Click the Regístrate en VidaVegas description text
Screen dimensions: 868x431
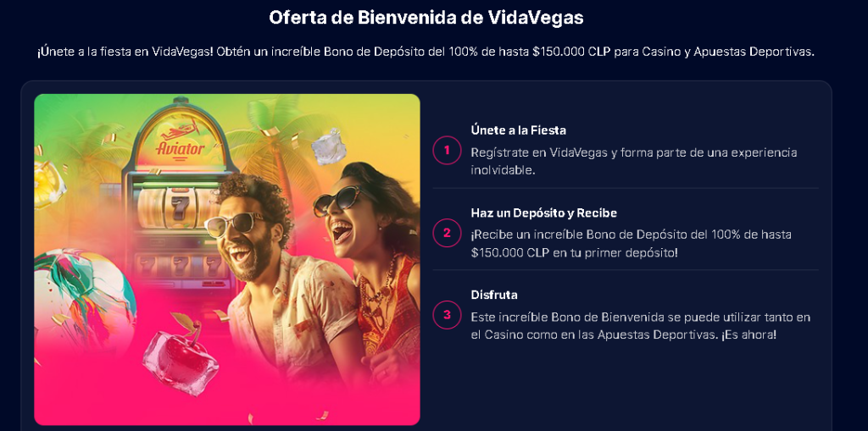[x=634, y=161]
